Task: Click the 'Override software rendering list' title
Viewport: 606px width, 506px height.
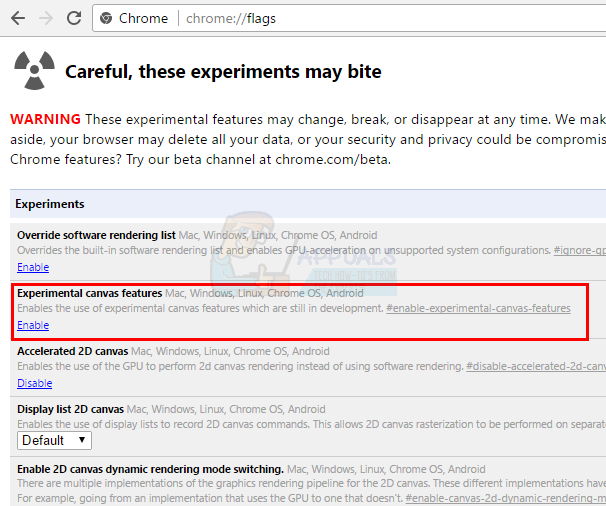Action: click(96, 235)
